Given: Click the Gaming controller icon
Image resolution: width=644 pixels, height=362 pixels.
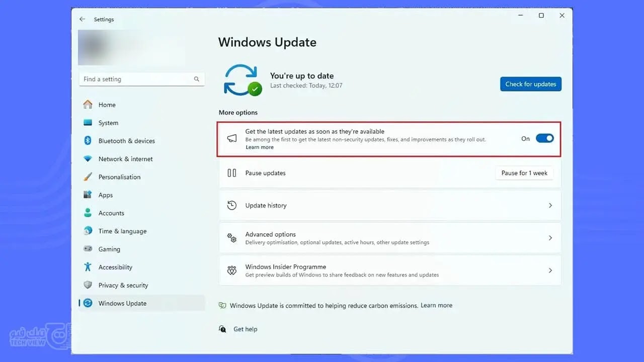Looking at the screenshot, I should [x=88, y=249].
